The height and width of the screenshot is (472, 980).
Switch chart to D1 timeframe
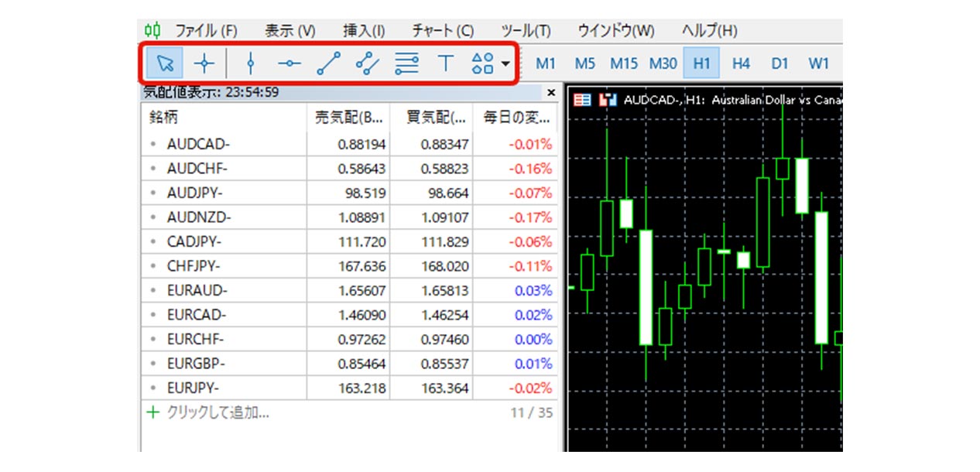(x=780, y=63)
